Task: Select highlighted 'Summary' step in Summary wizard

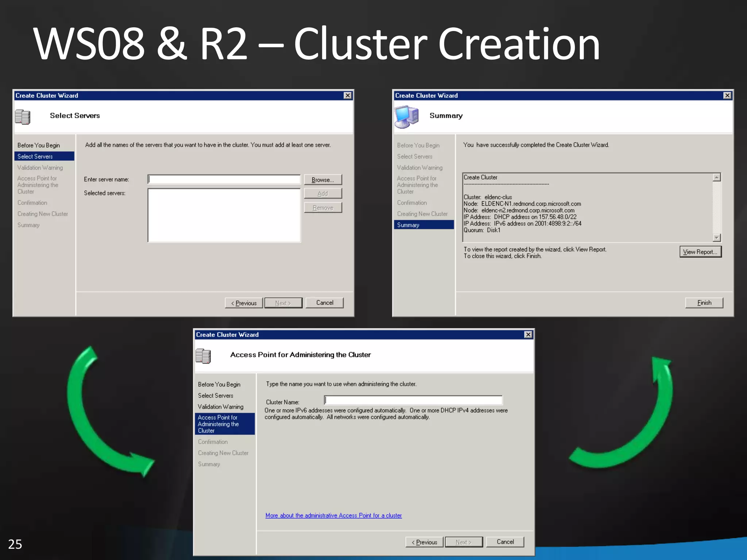Action: tap(424, 225)
